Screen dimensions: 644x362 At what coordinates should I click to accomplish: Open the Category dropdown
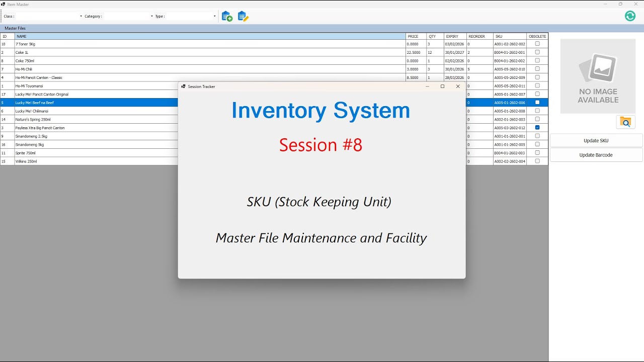click(152, 16)
